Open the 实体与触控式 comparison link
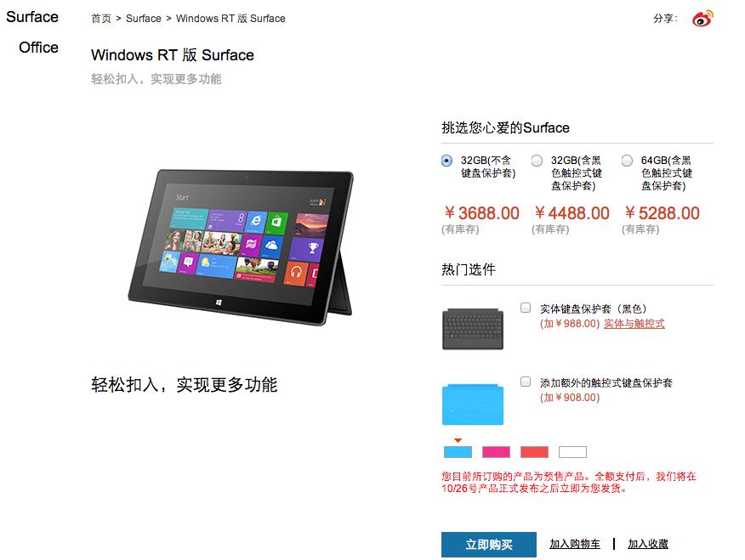Screen dimensions: 745x560 (x=634, y=324)
